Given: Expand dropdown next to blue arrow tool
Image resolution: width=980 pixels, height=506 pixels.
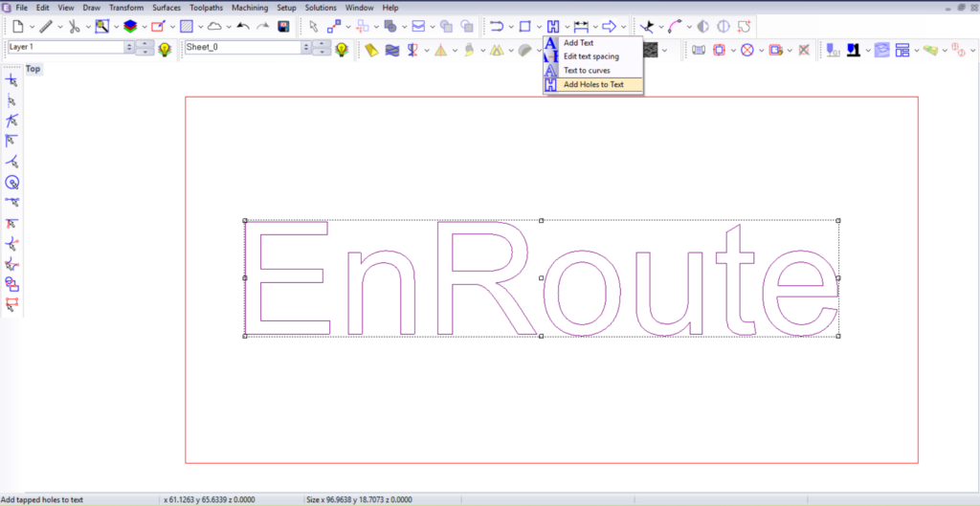Looking at the screenshot, I should point(624,27).
